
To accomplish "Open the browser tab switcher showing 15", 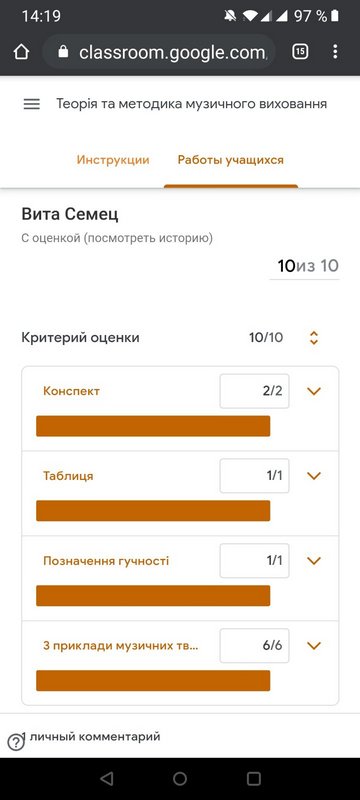I will [300, 51].
